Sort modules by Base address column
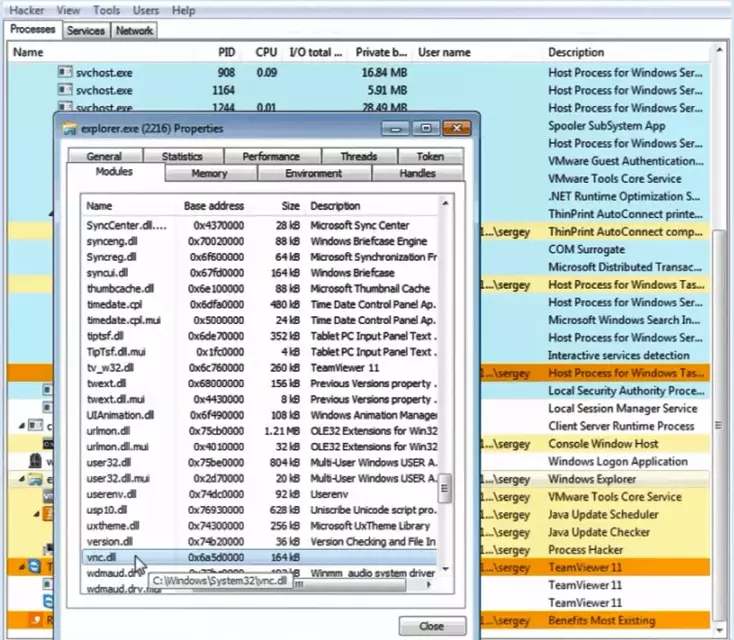Viewport: 734px width, 640px height. [x=214, y=206]
